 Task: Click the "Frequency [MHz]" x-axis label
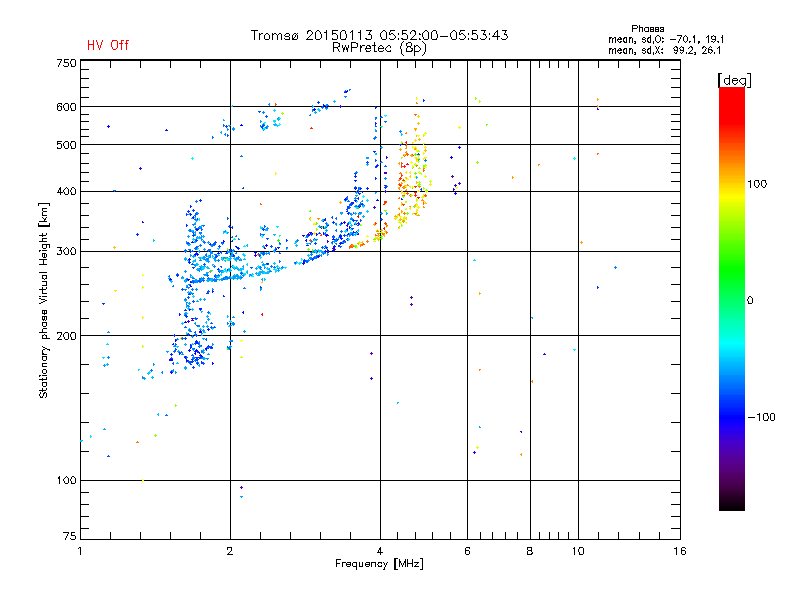(x=379, y=565)
